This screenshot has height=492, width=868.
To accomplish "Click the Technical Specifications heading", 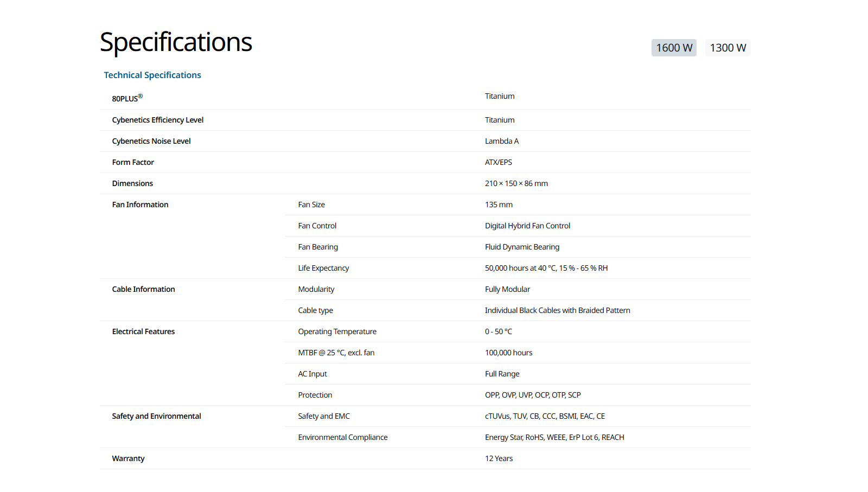I will click(152, 75).
